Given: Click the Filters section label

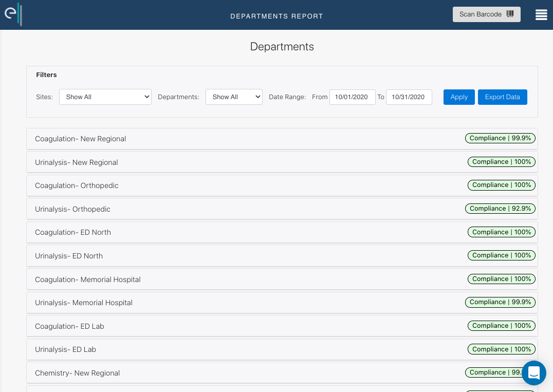Looking at the screenshot, I should 46,74.
